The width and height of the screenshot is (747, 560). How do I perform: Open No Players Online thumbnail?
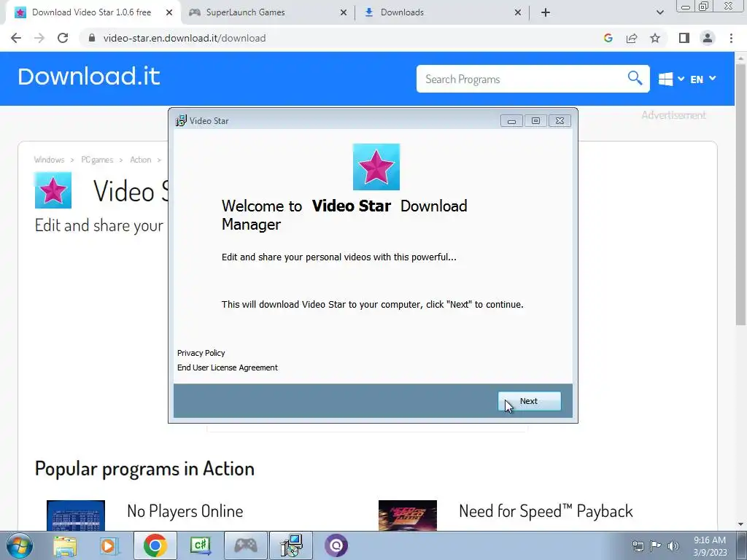[x=76, y=516]
